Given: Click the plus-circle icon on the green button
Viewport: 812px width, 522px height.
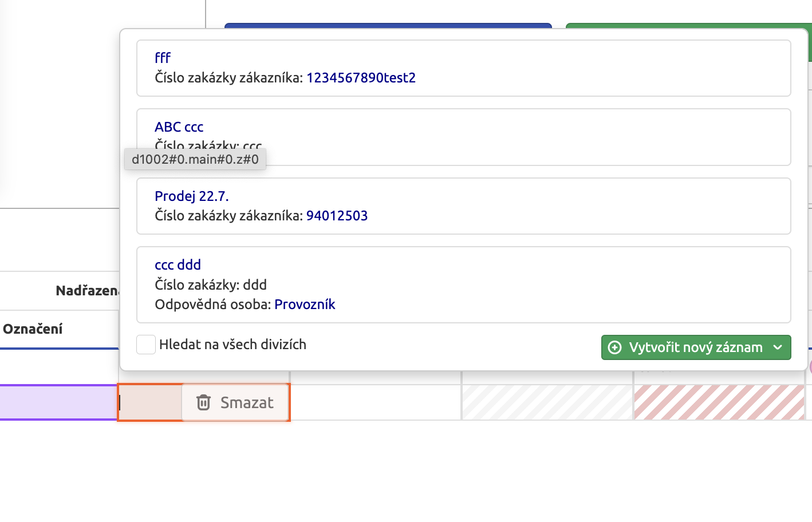Looking at the screenshot, I should [615, 347].
